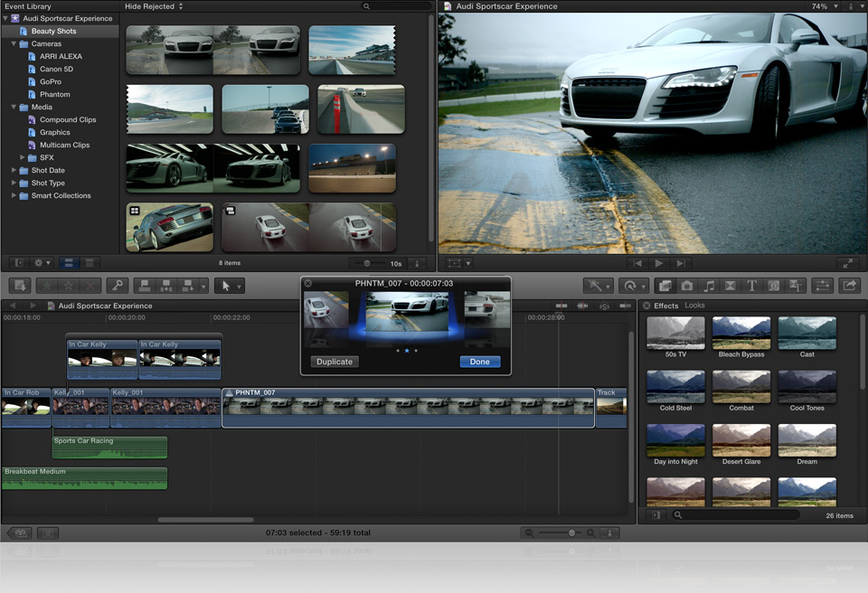Click the Effects browser search field
This screenshot has width=868, height=593.
[x=736, y=515]
